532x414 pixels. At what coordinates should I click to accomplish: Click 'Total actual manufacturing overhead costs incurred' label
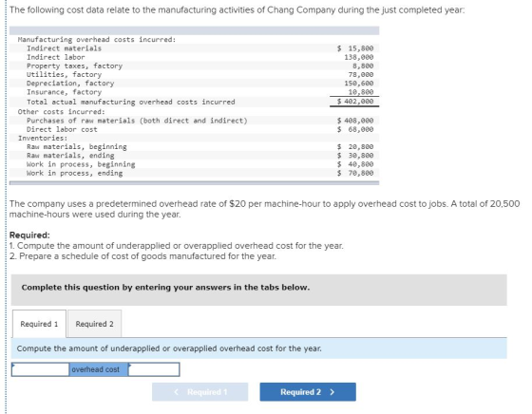(131, 102)
